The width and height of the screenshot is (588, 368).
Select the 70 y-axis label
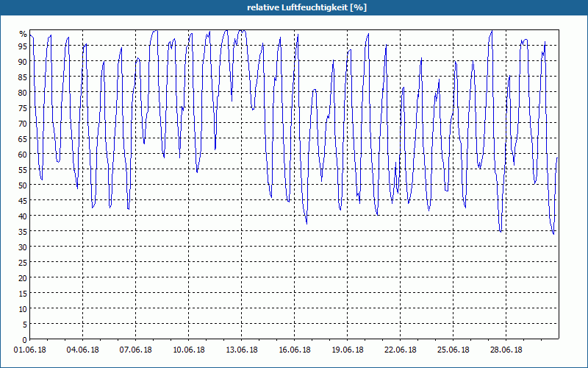coord(24,123)
